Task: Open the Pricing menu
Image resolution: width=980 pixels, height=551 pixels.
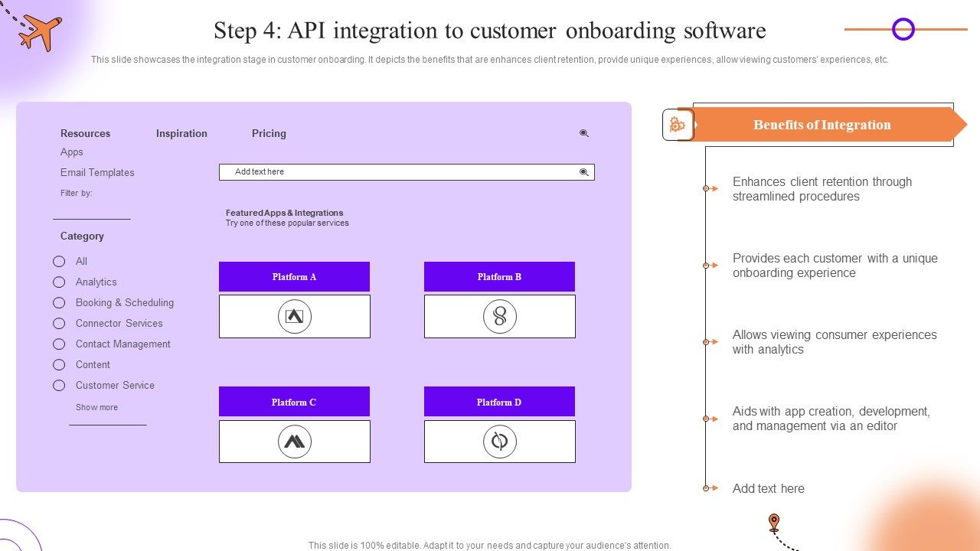Action: click(x=269, y=133)
